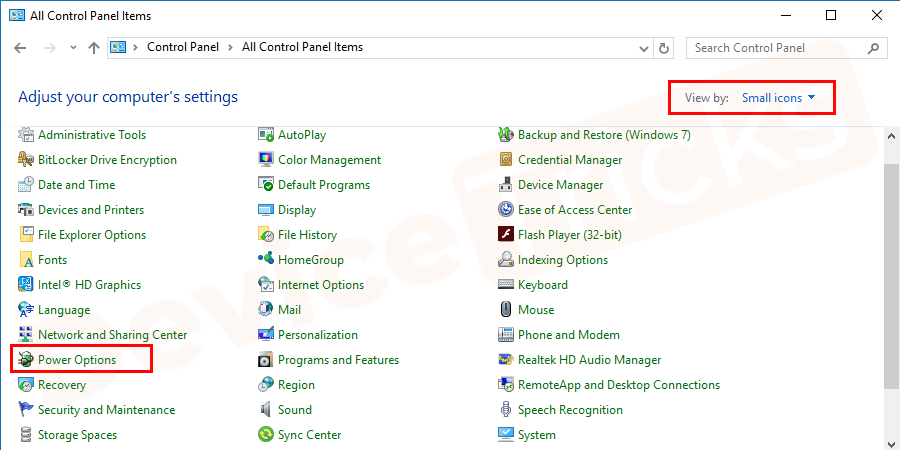
Task: Expand the chevron before Control Panel breadcrumb
Action: click(136, 48)
